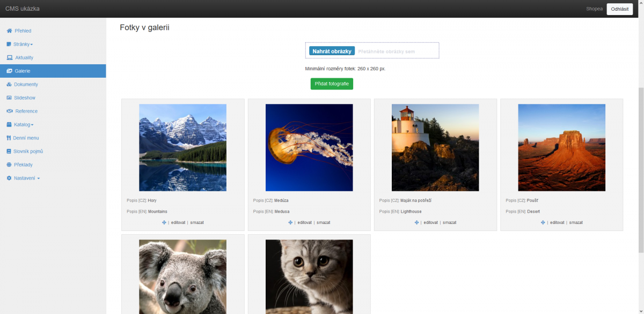Click the jellyfish thumbnail

click(309, 147)
